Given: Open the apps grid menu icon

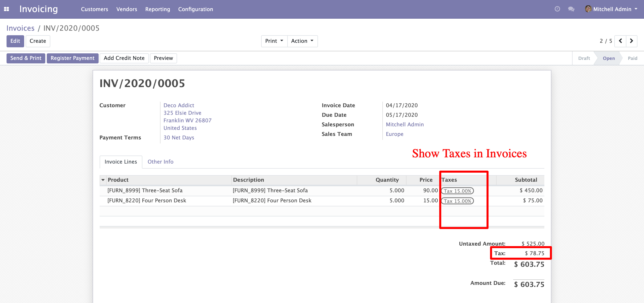Looking at the screenshot, I should pos(7,9).
